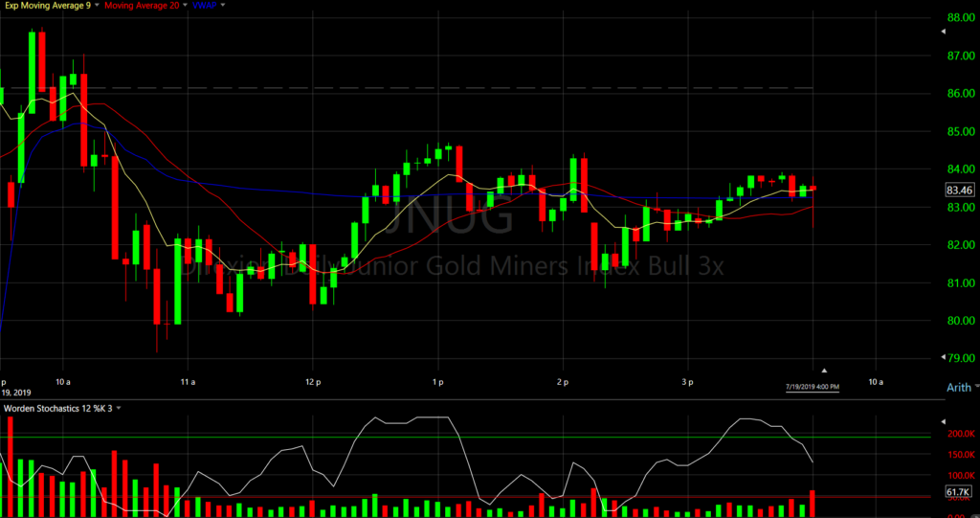Open the Moving Average 20 indicator menu

click(185, 5)
